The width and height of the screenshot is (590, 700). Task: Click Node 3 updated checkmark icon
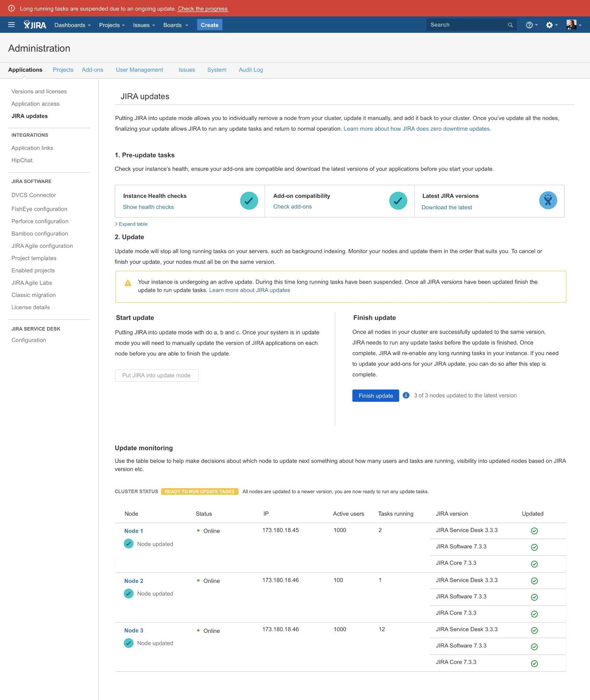[x=128, y=643]
